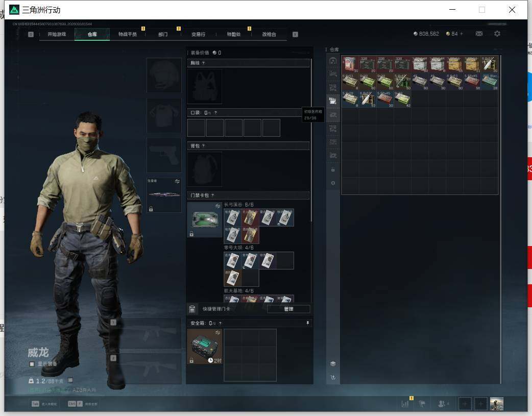Open warehouse sidebar gear settings
The image size is (532, 416).
click(x=333, y=183)
